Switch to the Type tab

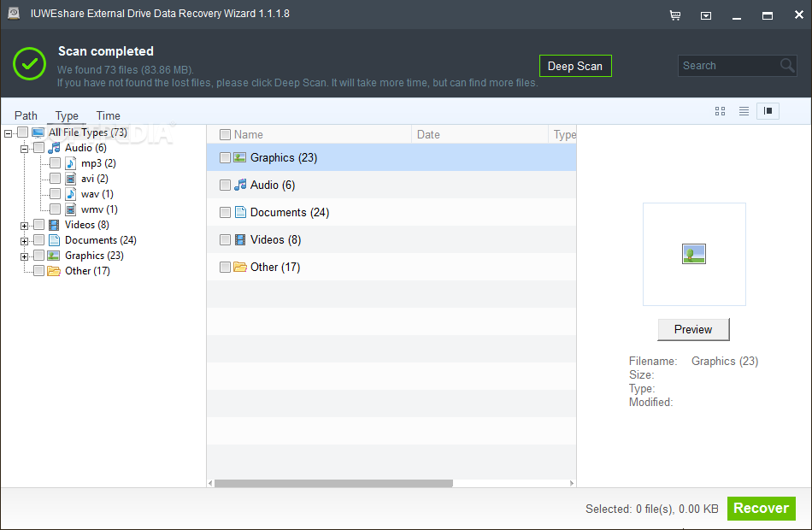click(67, 115)
